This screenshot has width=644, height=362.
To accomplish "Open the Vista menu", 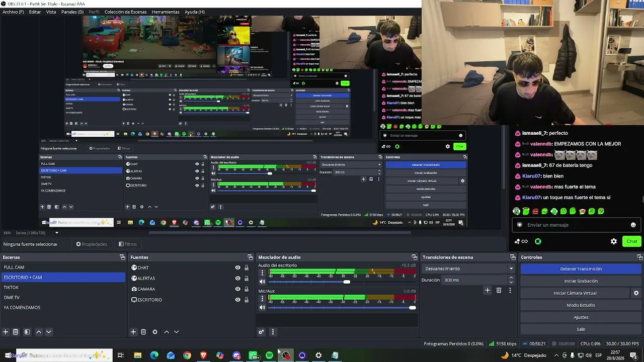I will click(x=51, y=12).
